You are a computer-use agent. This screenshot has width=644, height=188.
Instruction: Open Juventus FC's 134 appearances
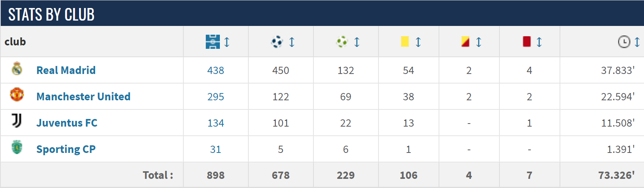pyautogui.click(x=216, y=123)
